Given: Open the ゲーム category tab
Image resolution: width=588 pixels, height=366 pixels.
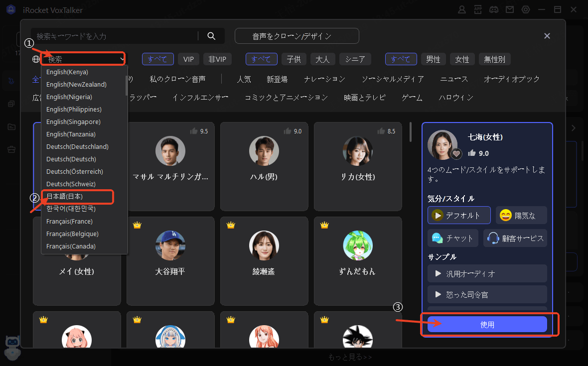Looking at the screenshot, I should (412, 98).
